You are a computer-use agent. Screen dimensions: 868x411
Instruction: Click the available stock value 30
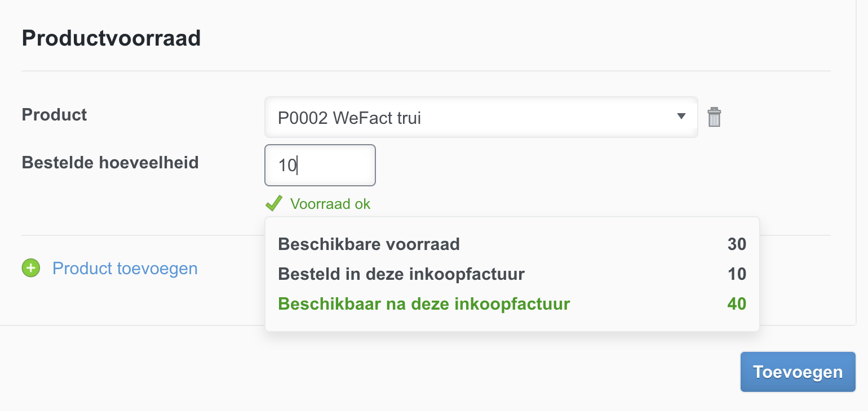click(737, 244)
